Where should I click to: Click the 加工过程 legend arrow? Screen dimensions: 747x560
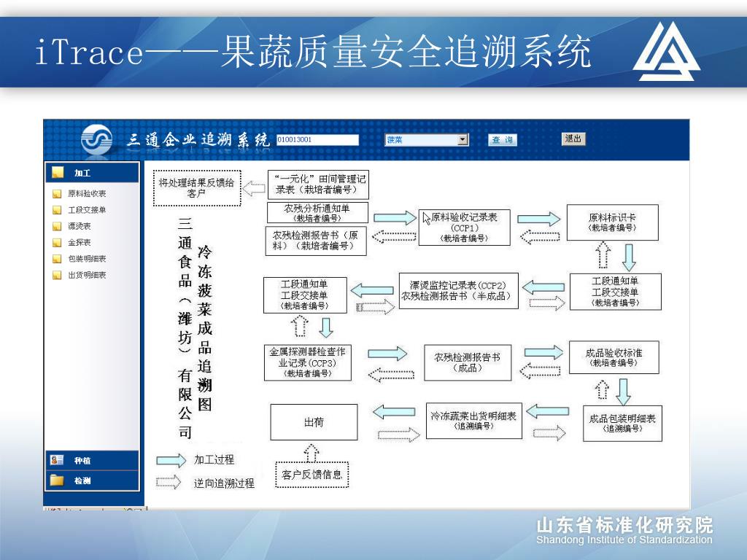(171, 460)
